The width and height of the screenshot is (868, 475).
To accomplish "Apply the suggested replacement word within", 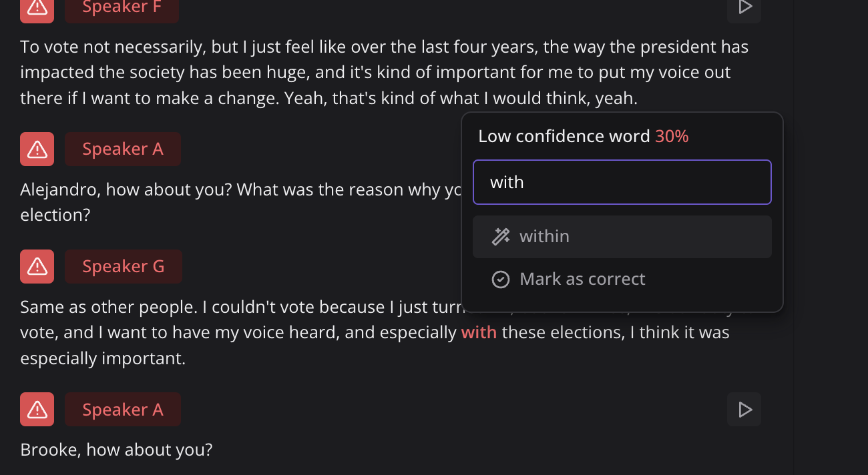I will point(622,236).
